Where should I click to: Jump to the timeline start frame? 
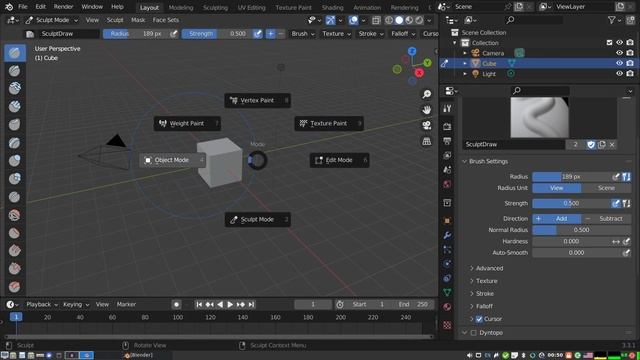tap(199, 304)
